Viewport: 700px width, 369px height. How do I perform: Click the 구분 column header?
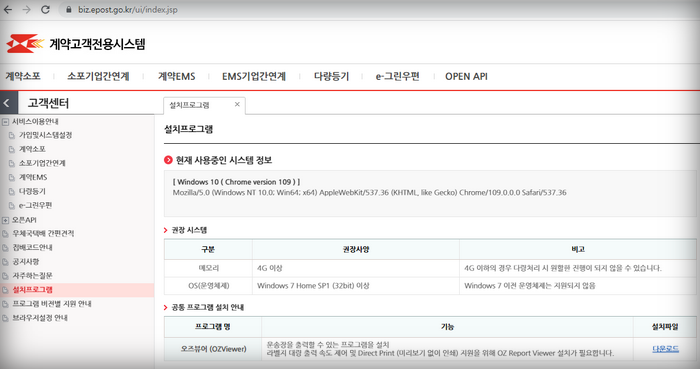click(208, 249)
